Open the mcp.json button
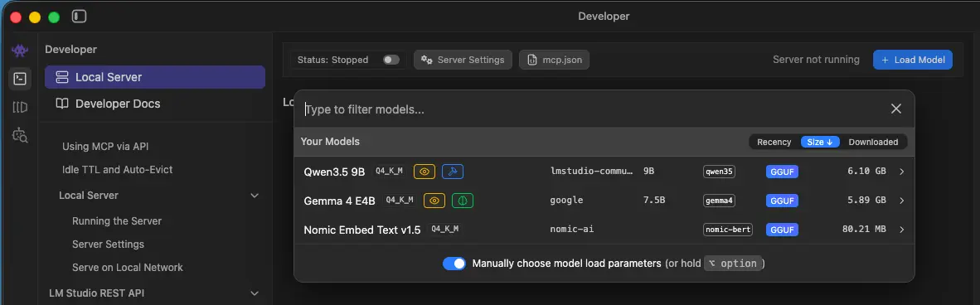The width and height of the screenshot is (980, 305). (555, 60)
